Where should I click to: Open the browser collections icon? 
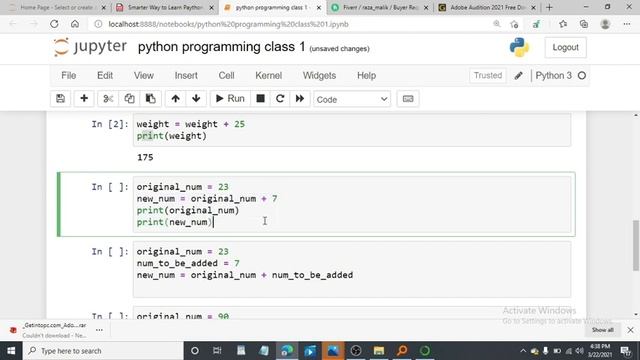pyautogui.click(x=584, y=24)
